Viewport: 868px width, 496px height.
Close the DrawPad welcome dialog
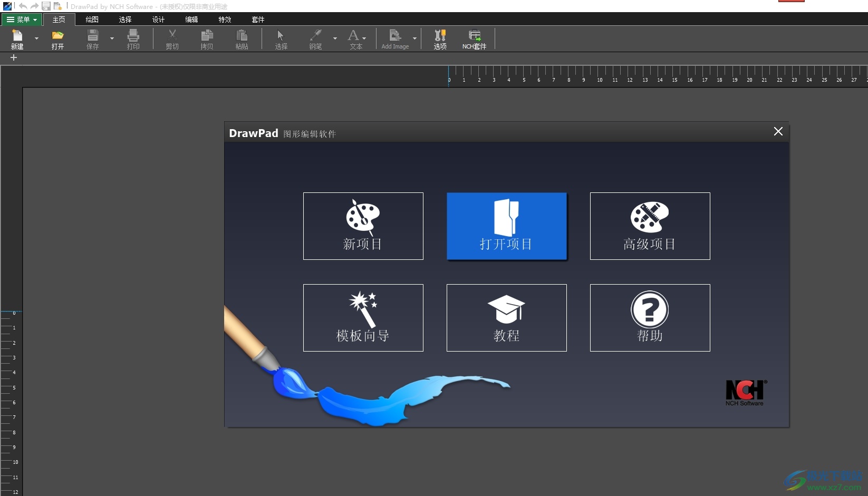(778, 131)
